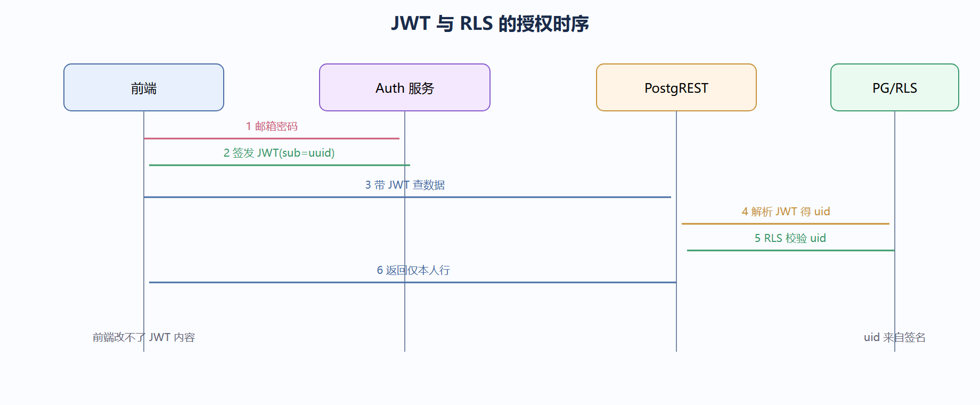980x405 pixels.
Task: Select the 前端 participant box
Action: [144, 87]
